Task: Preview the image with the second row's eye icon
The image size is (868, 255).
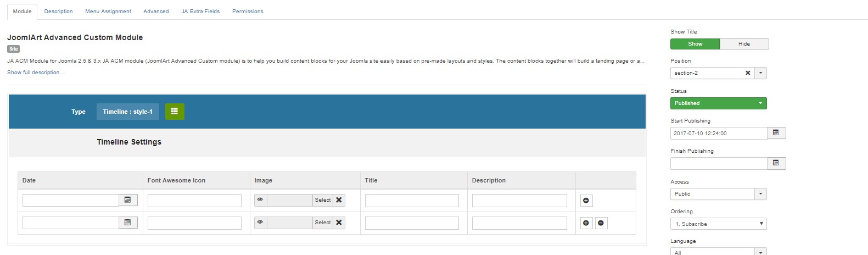Action: pyautogui.click(x=260, y=223)
